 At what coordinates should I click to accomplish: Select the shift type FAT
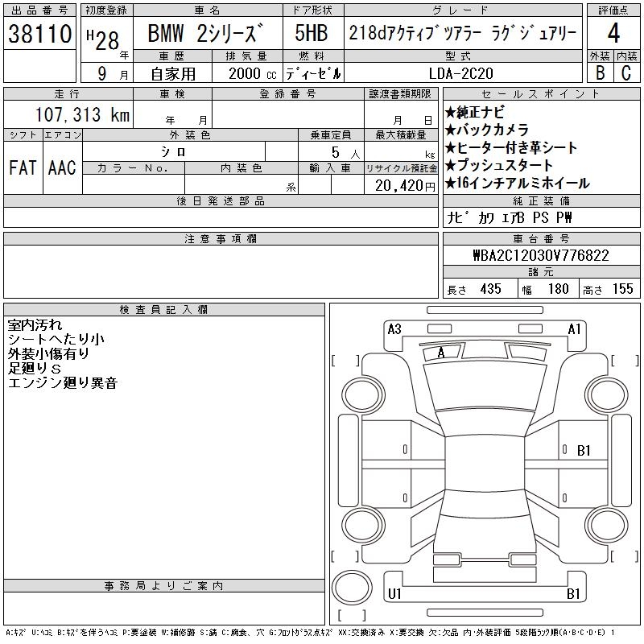point(23,168)
